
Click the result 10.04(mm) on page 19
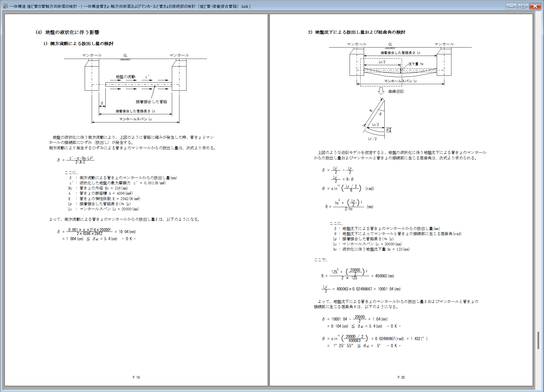tap(127, 232)
